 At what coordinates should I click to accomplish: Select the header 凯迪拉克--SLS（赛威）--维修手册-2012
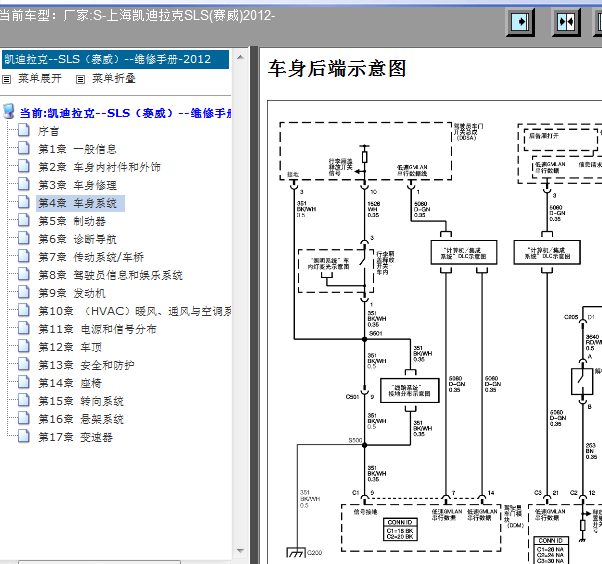tap(115, 60)
